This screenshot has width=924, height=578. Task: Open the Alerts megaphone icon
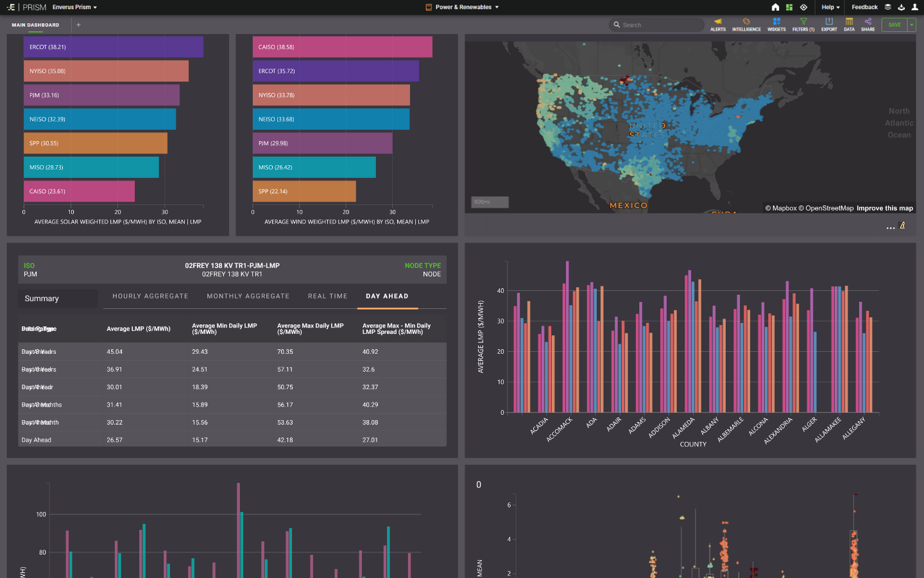tap(717, 22)
